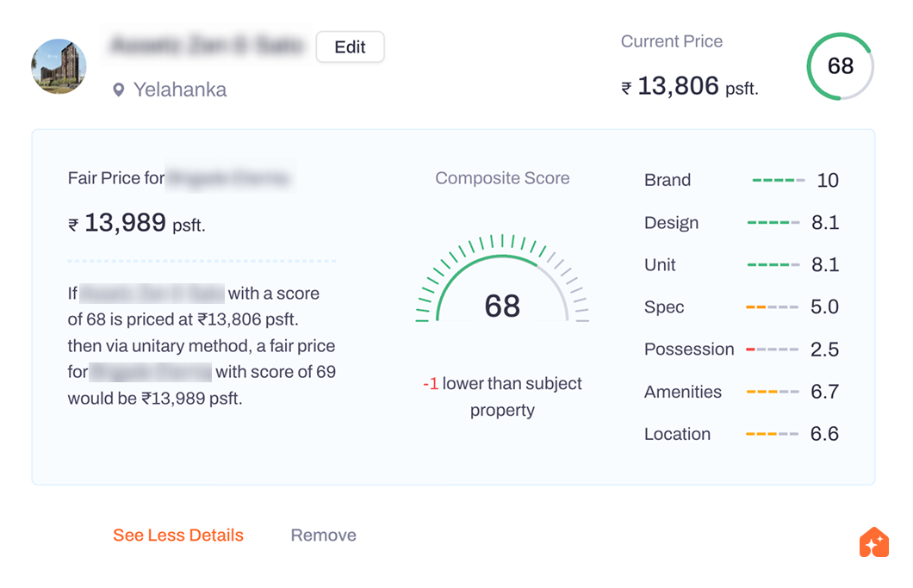Click the Location score bar indicator
Viewport: 913px width, 588px height.
coord(773,434)
